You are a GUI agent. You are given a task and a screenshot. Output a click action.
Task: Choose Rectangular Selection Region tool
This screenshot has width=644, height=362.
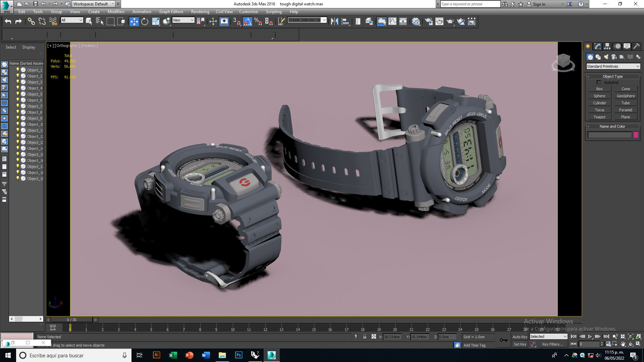(x=110, y=22)
